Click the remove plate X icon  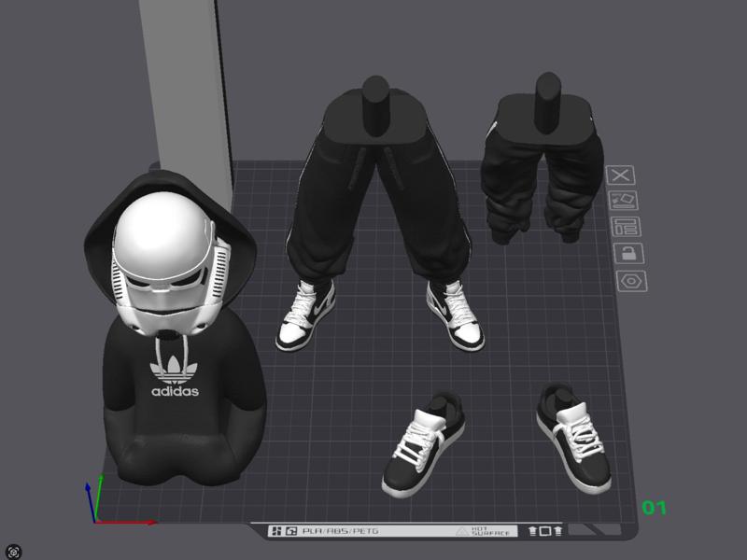click(620, 175)
